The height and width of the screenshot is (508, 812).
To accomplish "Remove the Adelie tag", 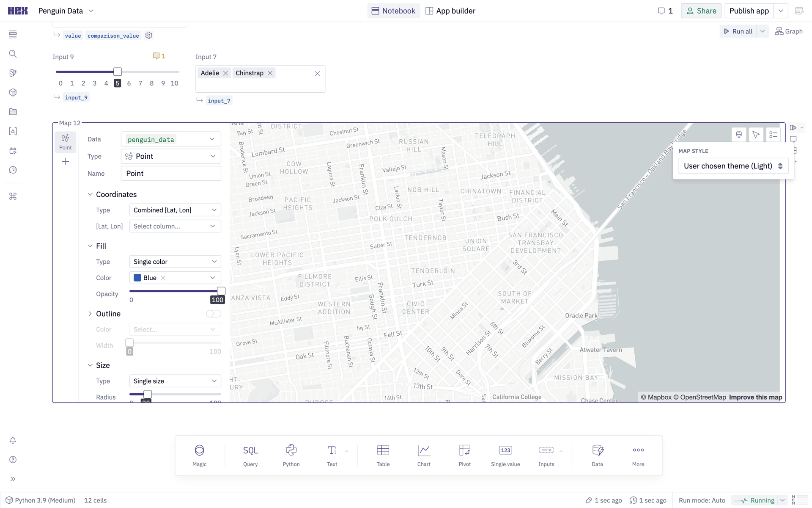I will tap(225, 73).
